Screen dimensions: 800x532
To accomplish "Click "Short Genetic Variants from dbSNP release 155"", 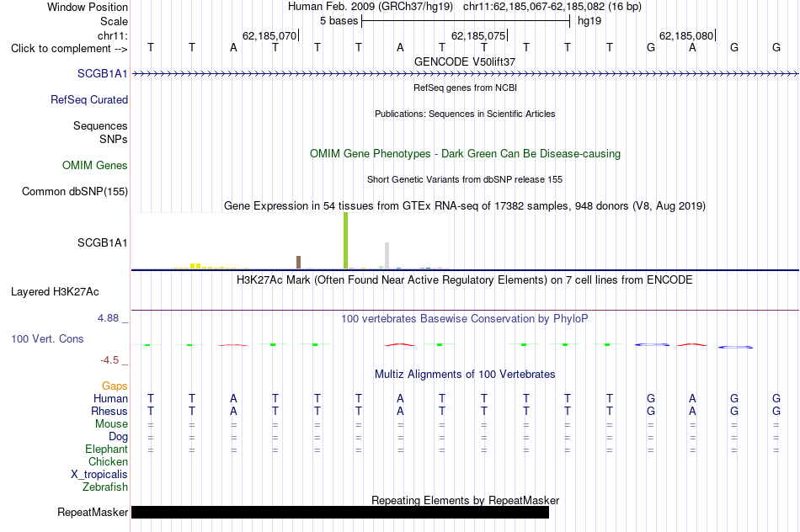I will (x=465, y=179).
